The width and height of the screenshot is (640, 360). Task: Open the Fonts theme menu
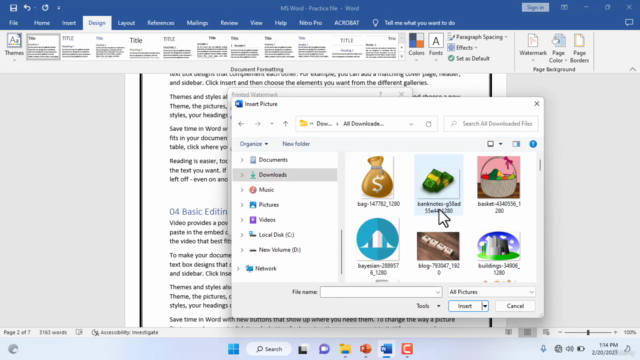436,47
